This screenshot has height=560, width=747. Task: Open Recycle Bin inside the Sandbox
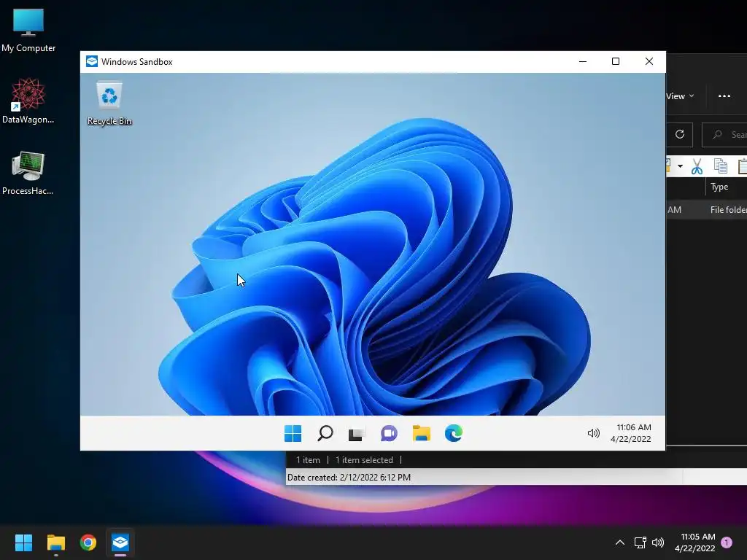[x=109, y=104]
